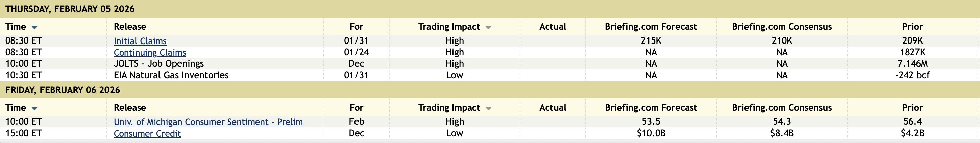Open Univ. of Michigan Consumer Sentiment link
Image resolution: width=980 pixels, height=143 pixels.
click(x=208, y=122)
